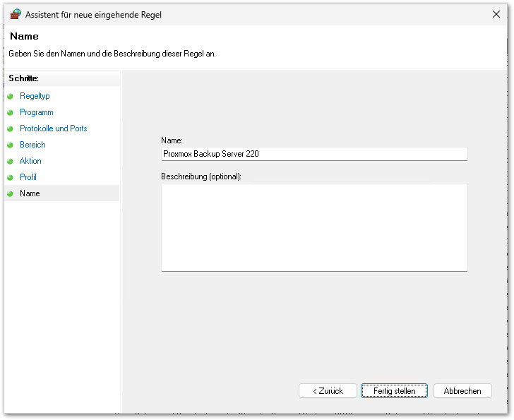
Task: Click the green bullet beside Regeltyp
Action: pos(11,96)
